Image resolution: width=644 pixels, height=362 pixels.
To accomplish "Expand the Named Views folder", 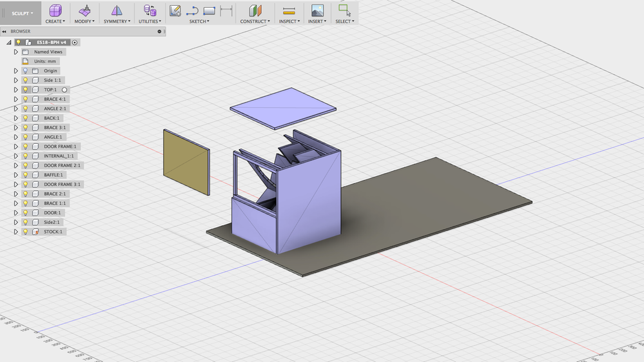I will (16, 52).
